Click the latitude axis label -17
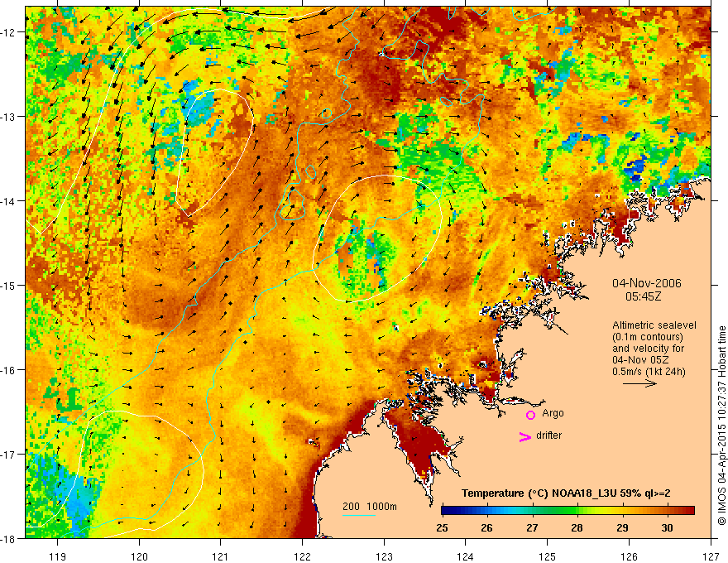This screenshot has width=728, height=563. 8,454
